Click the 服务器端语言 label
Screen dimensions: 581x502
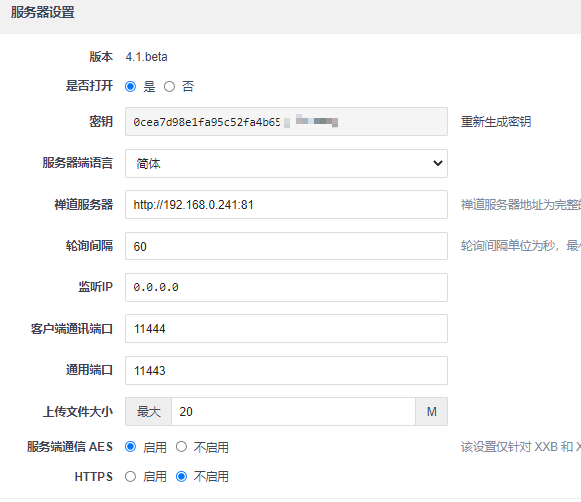[77, 163]
